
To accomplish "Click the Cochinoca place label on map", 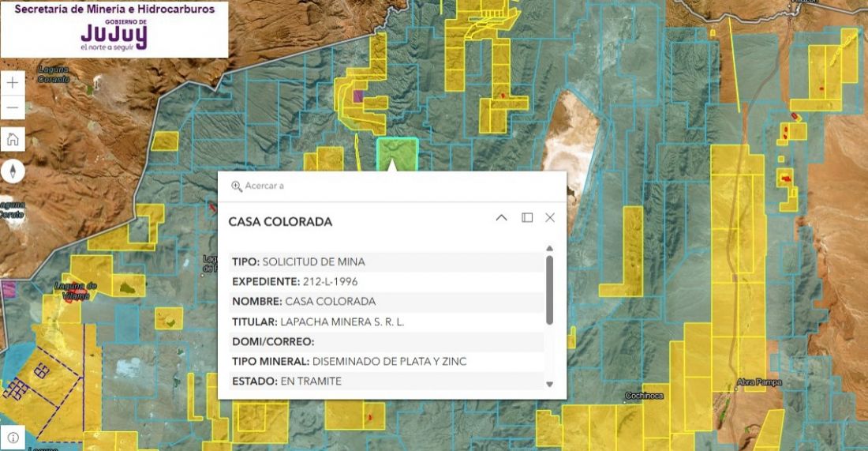I will tap(643, 396).
